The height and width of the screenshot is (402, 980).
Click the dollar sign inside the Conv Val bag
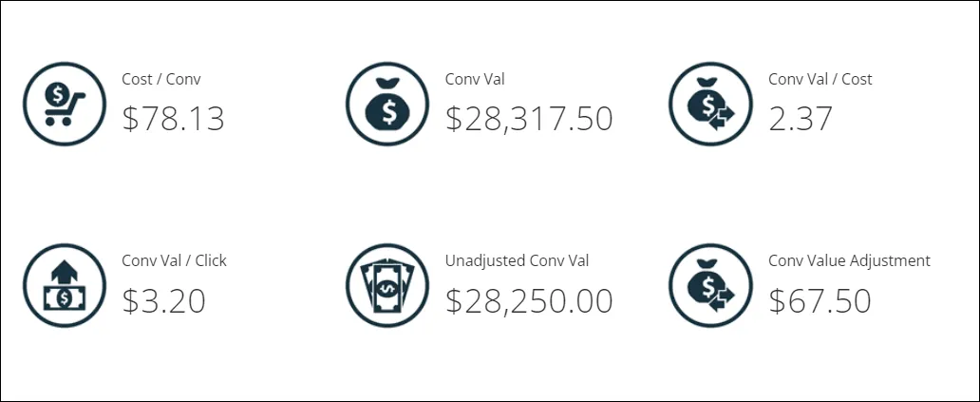pyautogui.click(x=388, y=112)
